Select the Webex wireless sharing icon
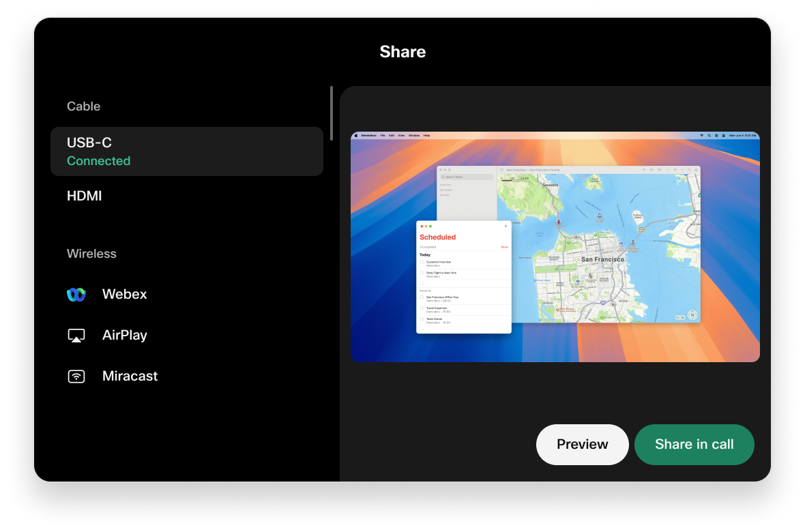This screenshot has width=805, height=532. (x=76, y=294)
